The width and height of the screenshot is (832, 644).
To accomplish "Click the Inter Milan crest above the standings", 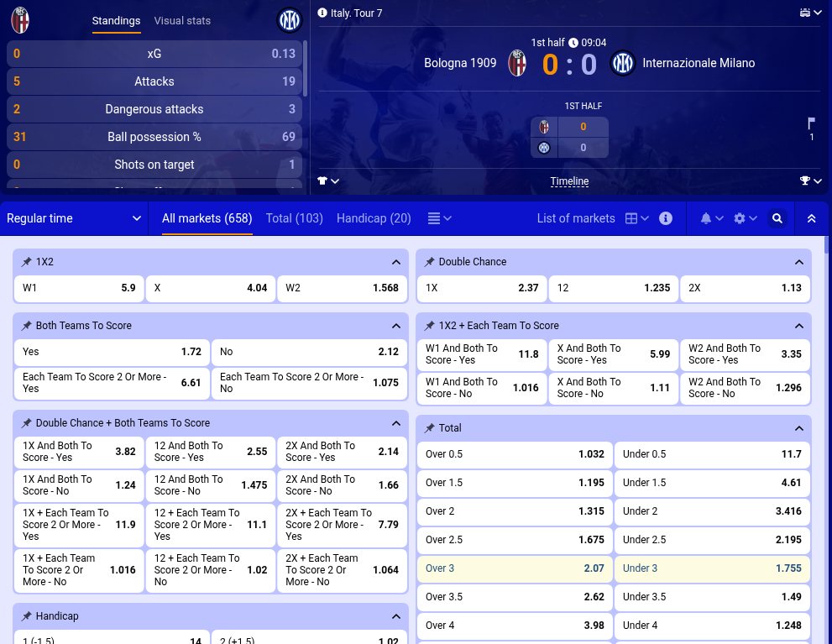I will pyautogui.click(x=290, y=20).
